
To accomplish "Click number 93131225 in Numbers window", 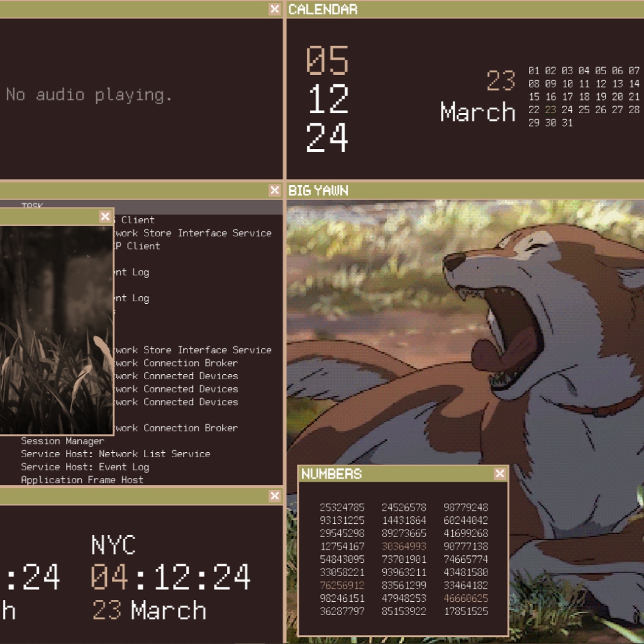I will click(342, 520).
